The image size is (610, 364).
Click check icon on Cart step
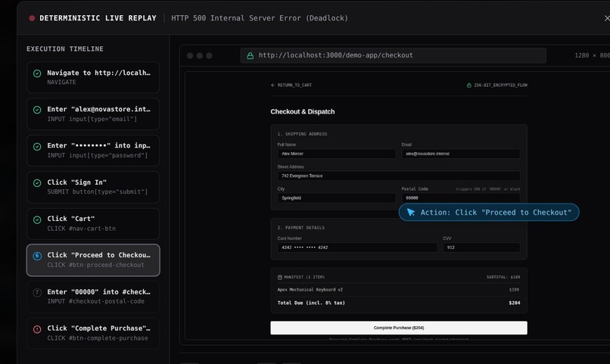point(37,219)
